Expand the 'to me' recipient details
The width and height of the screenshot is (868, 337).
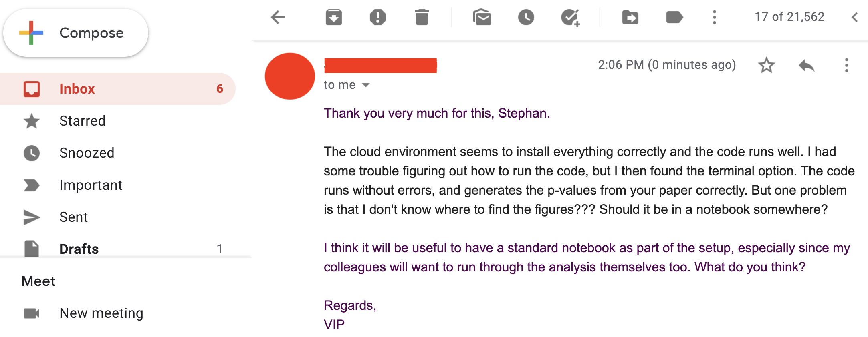pos(365,85)
